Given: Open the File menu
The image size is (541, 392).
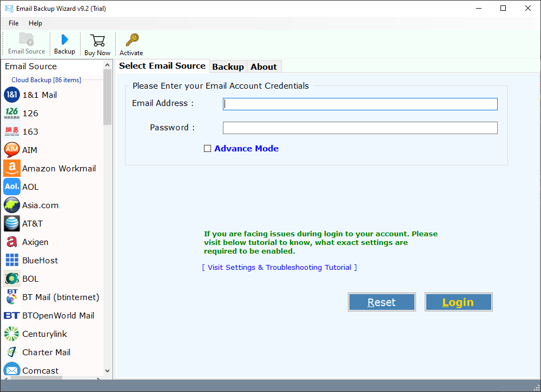Looking at the screenshot, I should pos(14,23).
